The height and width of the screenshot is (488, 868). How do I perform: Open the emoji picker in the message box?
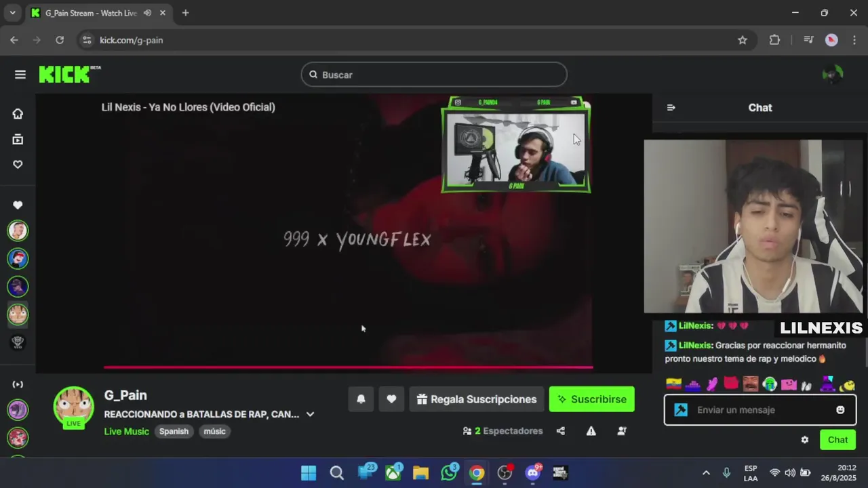coord(840,410)
